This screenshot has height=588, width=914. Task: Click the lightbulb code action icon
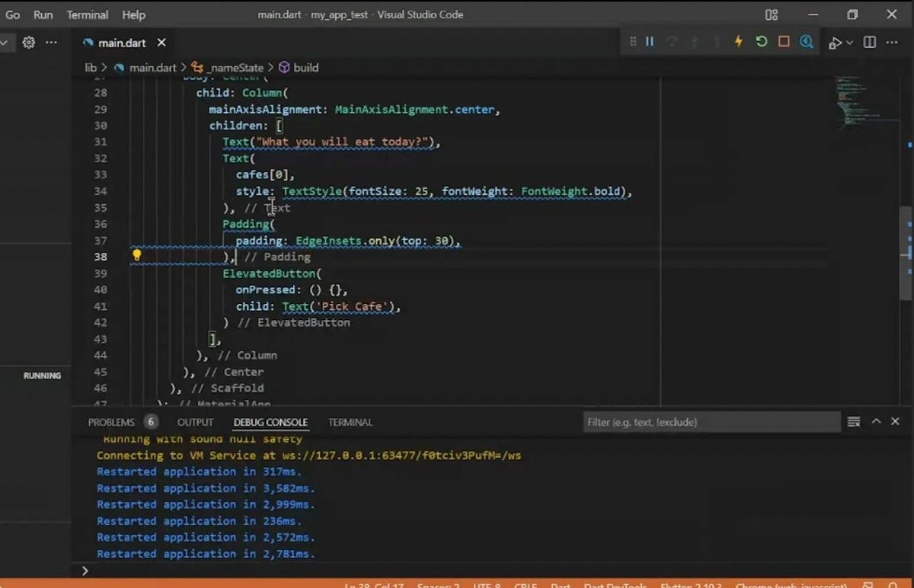tap(137, 255)
